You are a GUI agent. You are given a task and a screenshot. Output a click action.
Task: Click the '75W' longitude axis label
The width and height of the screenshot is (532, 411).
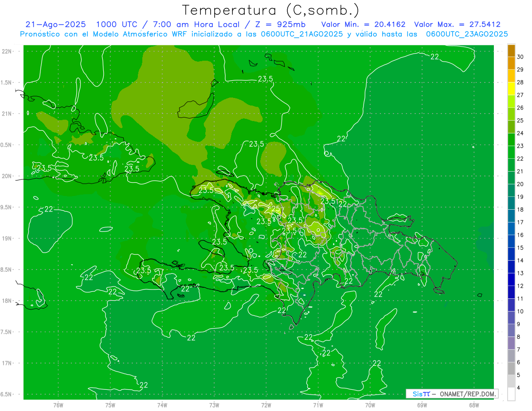[110, 405]
